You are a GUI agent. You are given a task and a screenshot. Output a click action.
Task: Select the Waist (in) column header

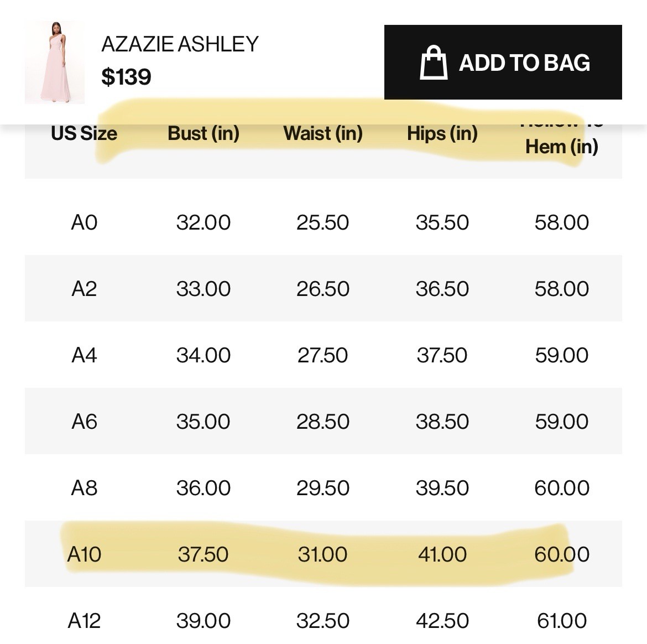coord(323,133)
